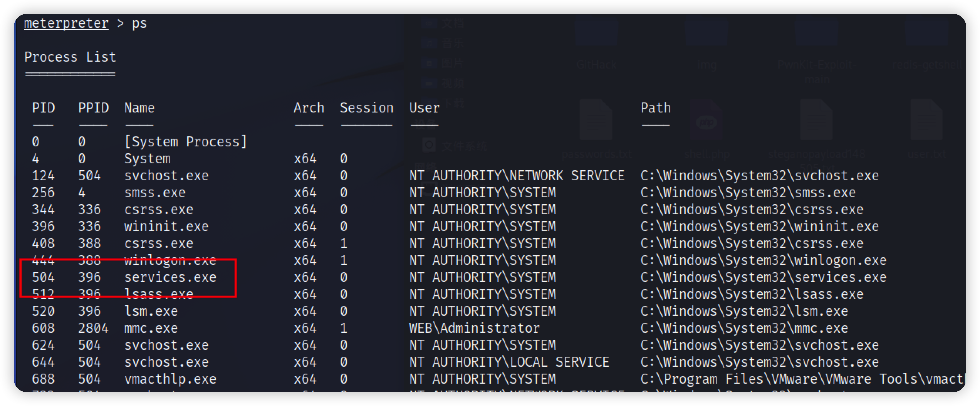The image size is (980, 406).
Task: Select WEB\Administrator user text
Action: pos(475,328)
